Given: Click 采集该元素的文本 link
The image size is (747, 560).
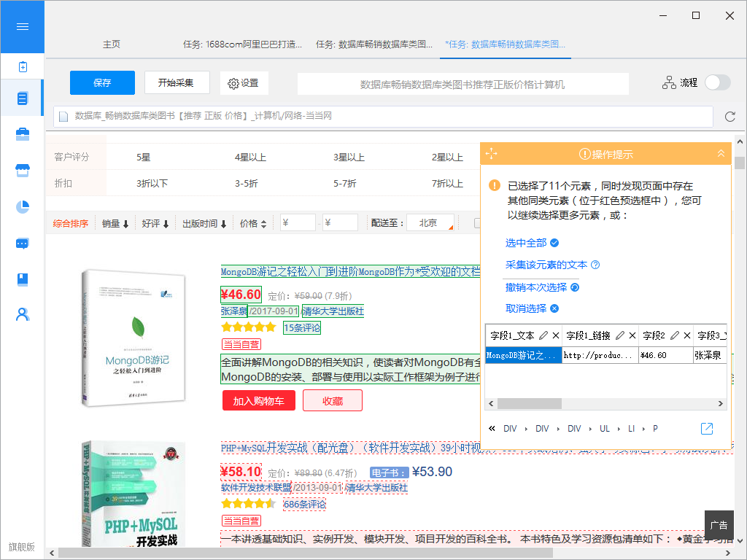Looking at the screenshot, I should [x=546, y=265].
